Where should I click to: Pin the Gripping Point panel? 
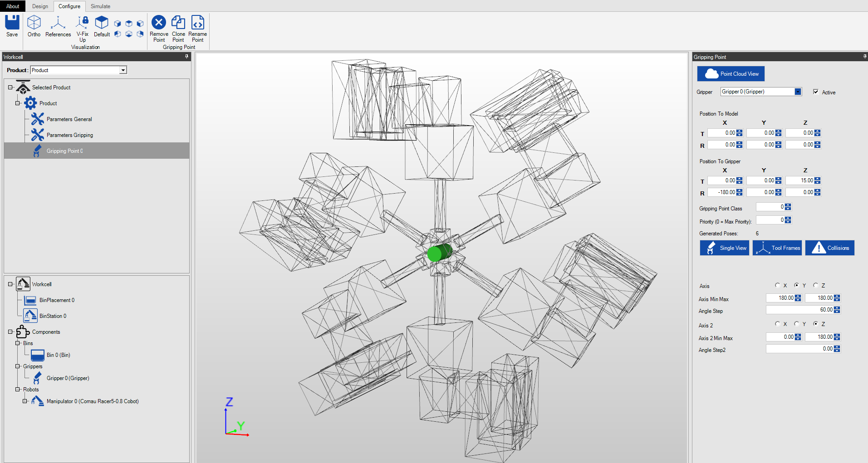coord(865,57)
